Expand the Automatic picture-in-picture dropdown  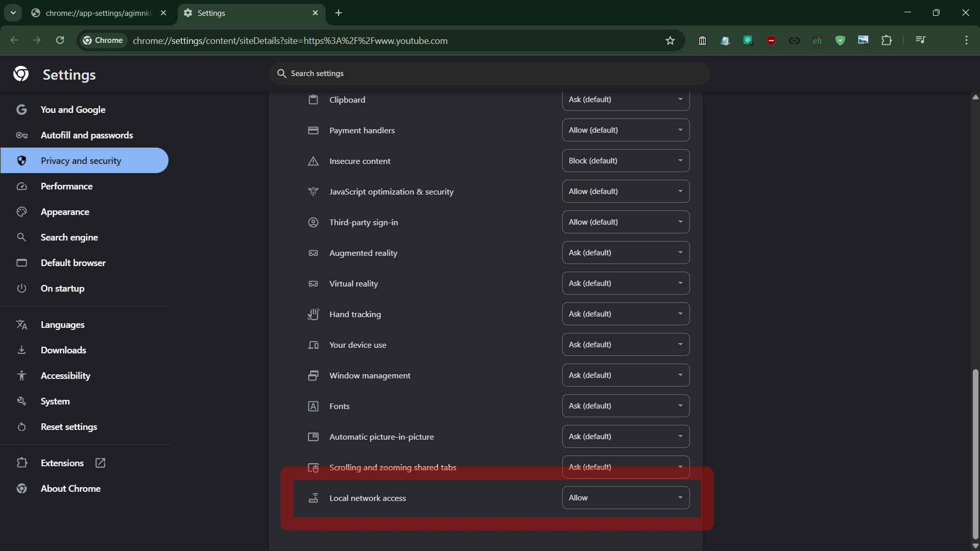(626, 437)
